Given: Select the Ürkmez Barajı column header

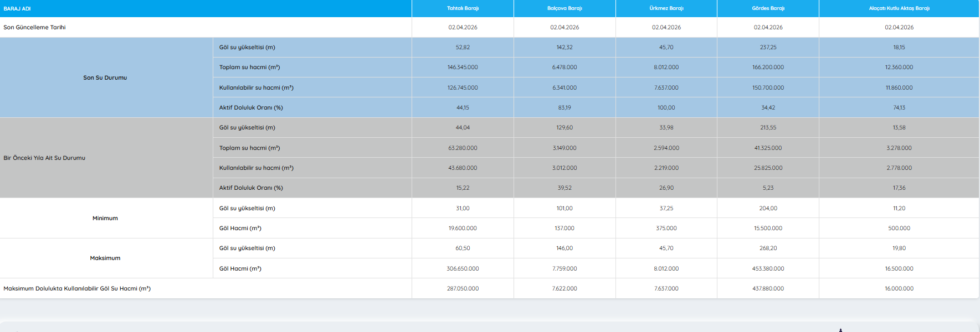Looking at the screenshot, I should pyautogui.click(x=666, y=8).
